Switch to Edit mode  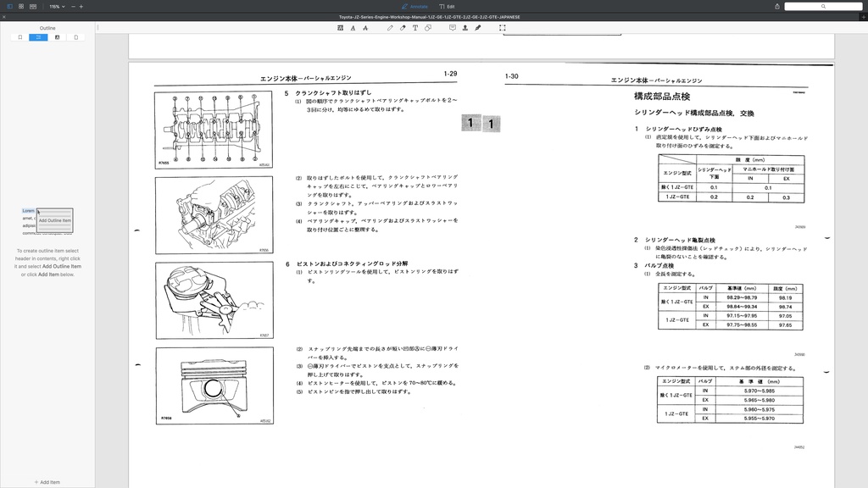pos(448,7)
